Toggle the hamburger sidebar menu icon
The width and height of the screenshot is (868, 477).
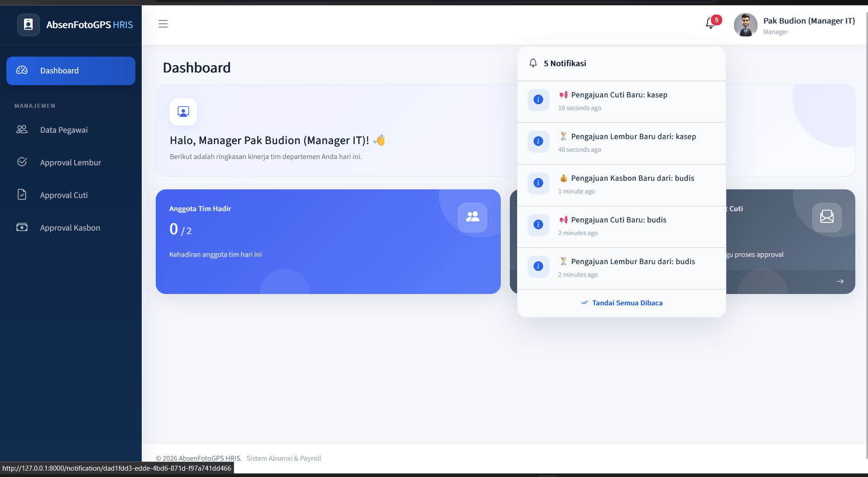[x=163, y=24]
